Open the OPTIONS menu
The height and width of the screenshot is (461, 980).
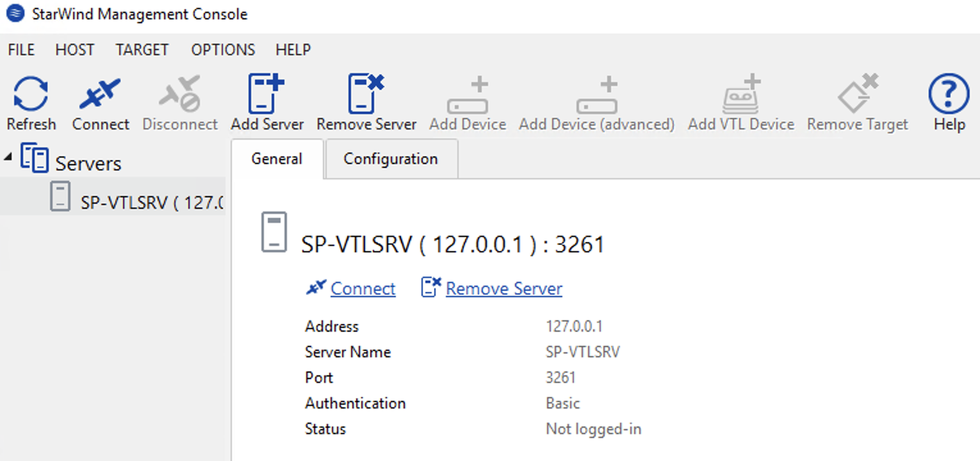click(223, 50)
